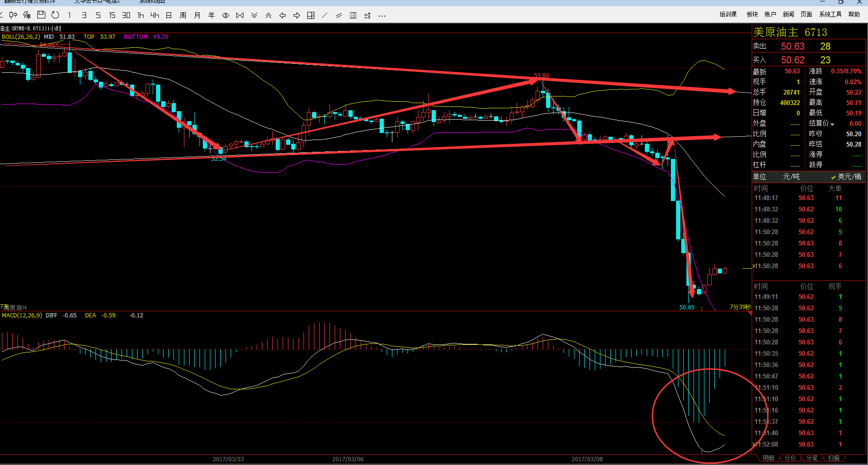Switch to weekly (周) chart period
The image size is (868, 465).
click(183, 15)
